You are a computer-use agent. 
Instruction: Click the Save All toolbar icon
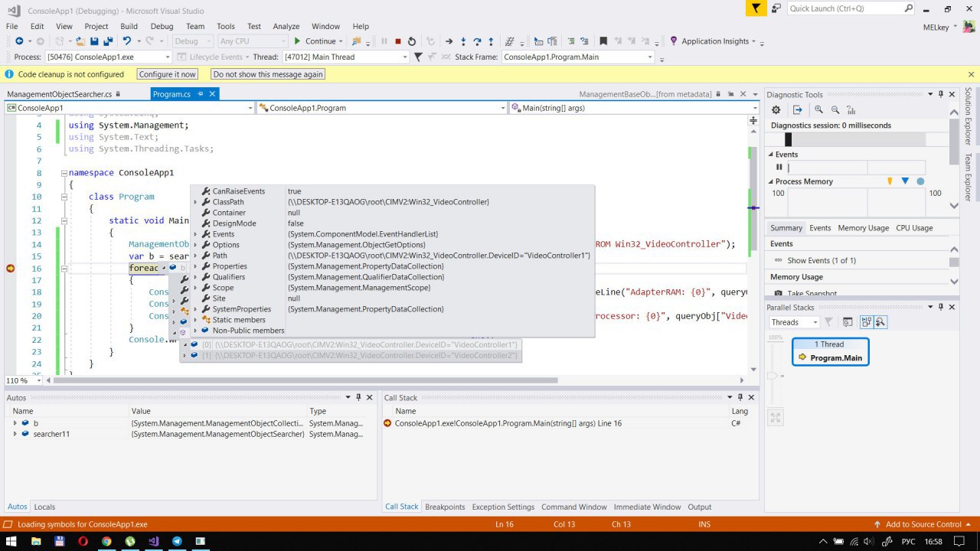click(107, 41)
